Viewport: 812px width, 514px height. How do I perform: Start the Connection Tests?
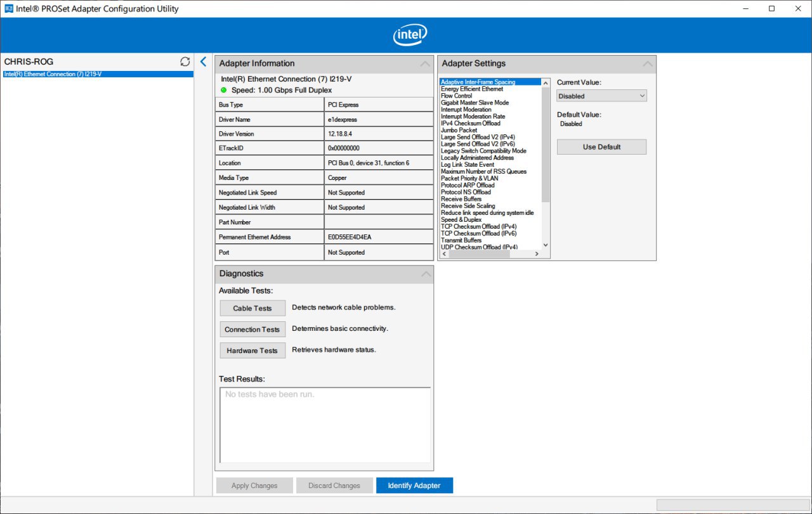[x=252, y=330]
